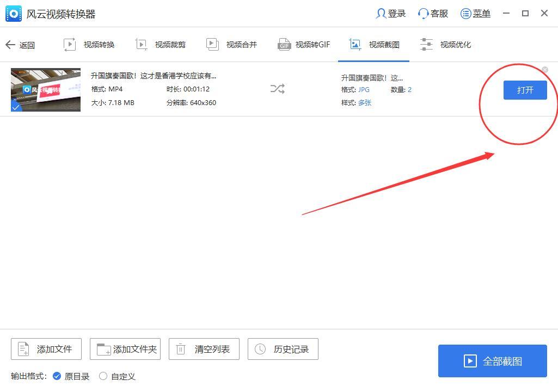Toggle the checkbox on the video thumbnail
The height and width of the screenshot is (392, 558).
click(16, 106)
